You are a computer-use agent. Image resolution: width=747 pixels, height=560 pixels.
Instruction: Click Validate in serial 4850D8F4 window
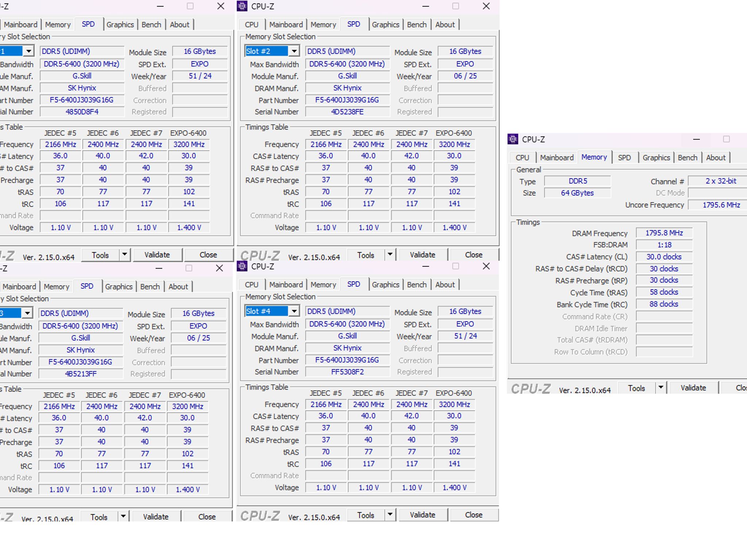pyautogui.click(x=157, y=254)
